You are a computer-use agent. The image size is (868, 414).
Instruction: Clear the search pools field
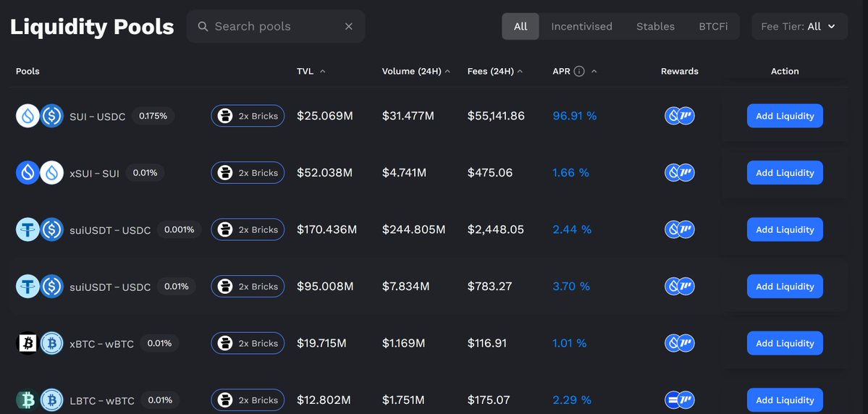(348, 27)
